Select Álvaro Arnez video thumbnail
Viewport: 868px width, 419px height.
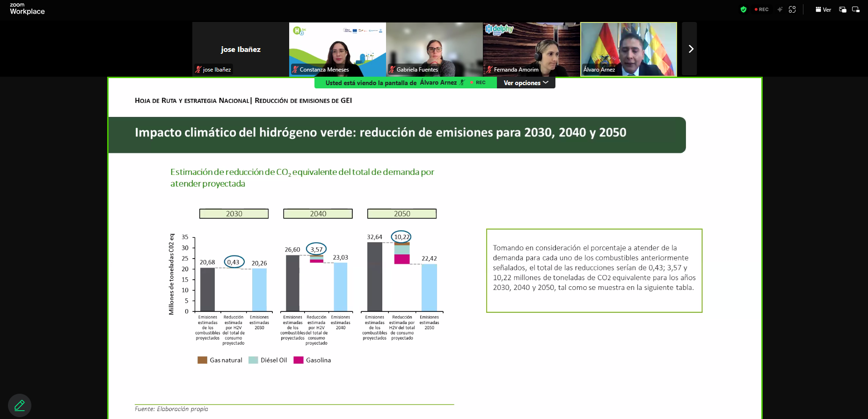(628, 49)
